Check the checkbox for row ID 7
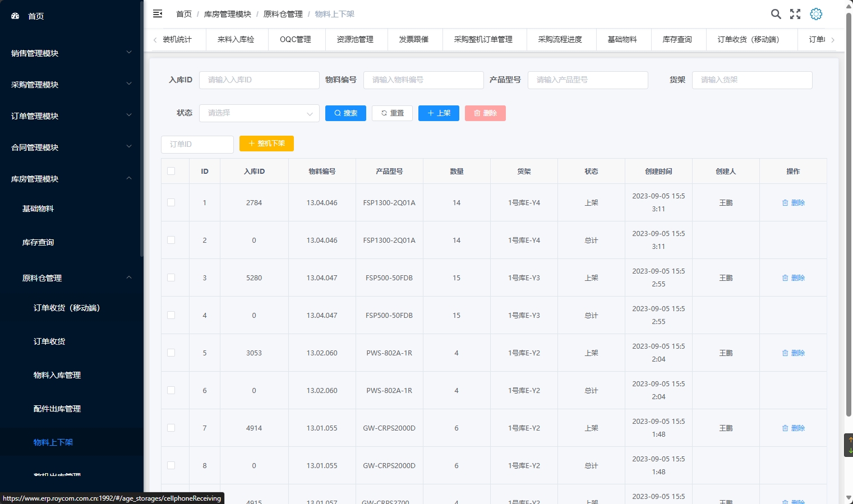853x504 pixels. pyautogui.click(x=171, y=428)
